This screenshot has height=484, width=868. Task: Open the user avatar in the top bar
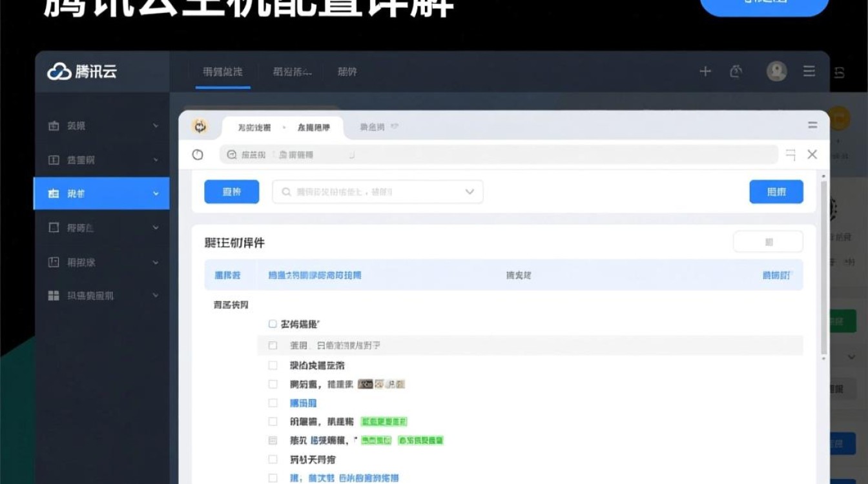click(776, 72)
